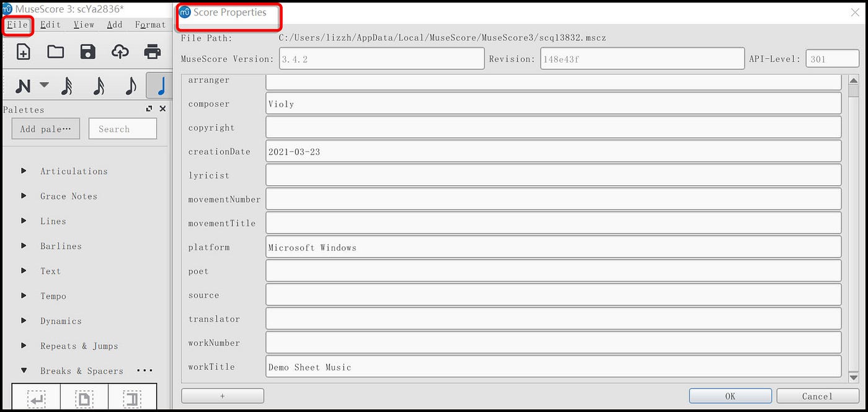This screenshot has height=412, width=868.
Task: Expand the Dynamics palette
Action: pos(24,321)
